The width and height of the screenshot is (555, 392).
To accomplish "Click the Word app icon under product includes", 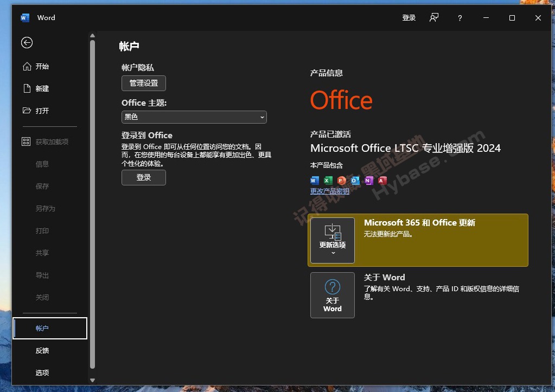I will [314, 181].
